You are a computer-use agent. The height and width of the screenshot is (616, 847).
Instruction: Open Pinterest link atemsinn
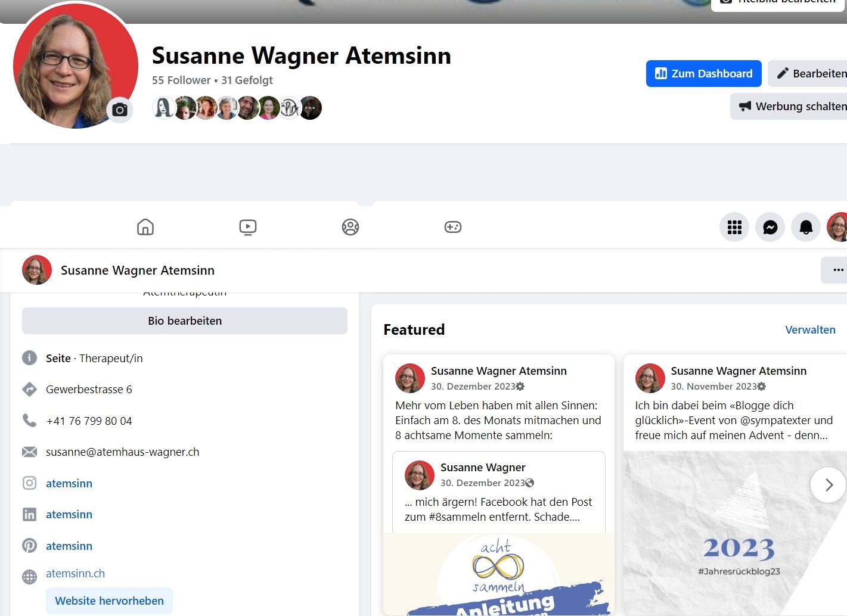tap(69, 546)
